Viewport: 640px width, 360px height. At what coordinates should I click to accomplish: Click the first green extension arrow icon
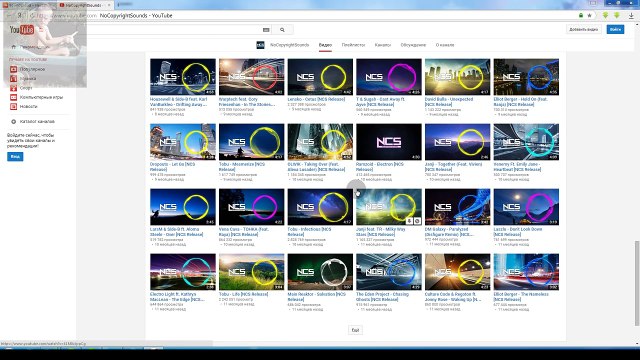tap(605, 16)
